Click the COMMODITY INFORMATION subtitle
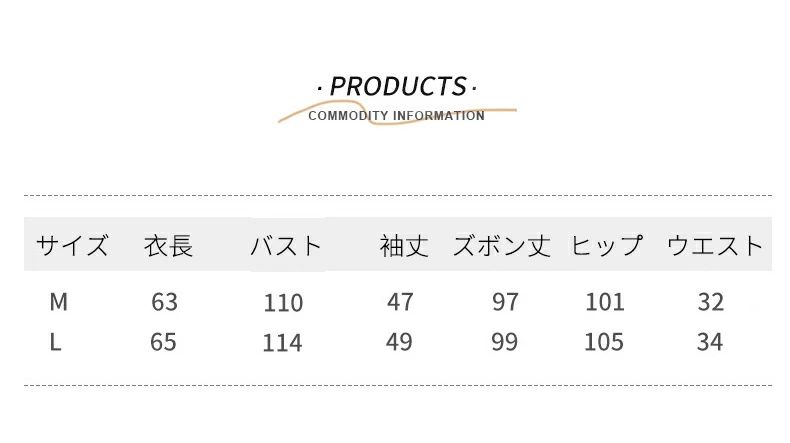The image size is (790, 443). click(x=396, y=116)
